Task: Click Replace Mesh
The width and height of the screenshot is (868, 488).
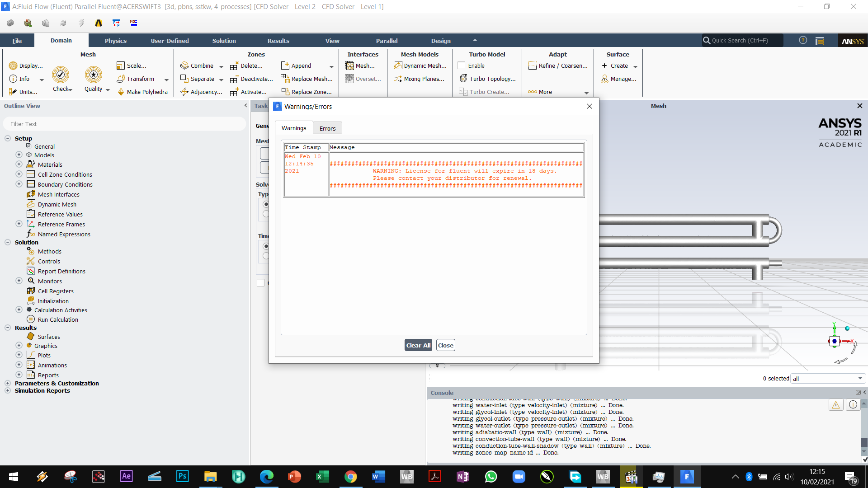Action: [x=307, y=79]
